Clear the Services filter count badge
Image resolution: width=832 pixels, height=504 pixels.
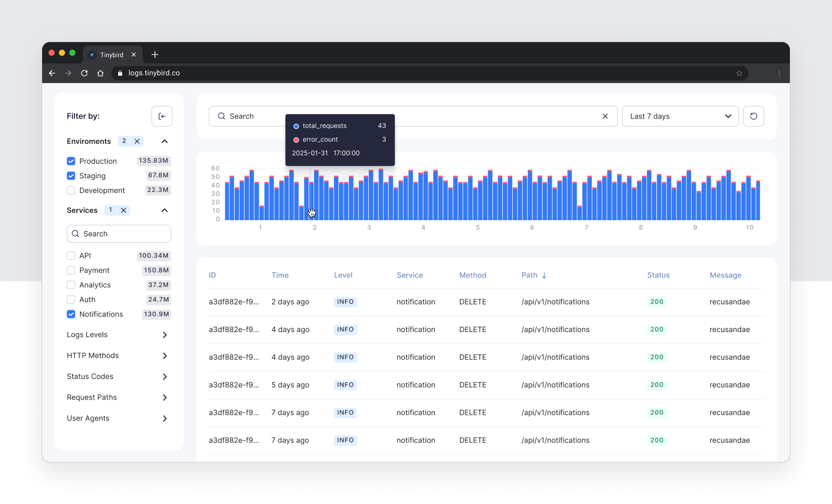(x=124, y=210)
